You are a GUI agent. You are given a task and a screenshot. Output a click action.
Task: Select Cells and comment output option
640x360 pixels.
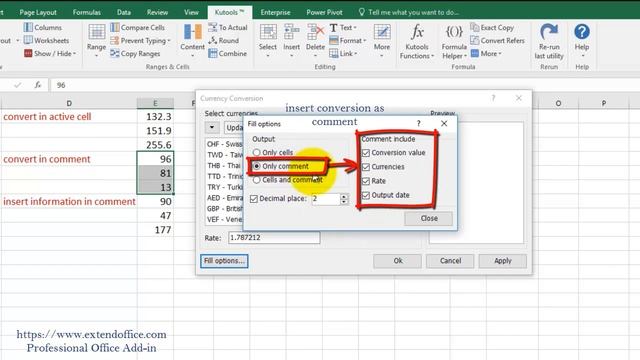coord(288,180)
